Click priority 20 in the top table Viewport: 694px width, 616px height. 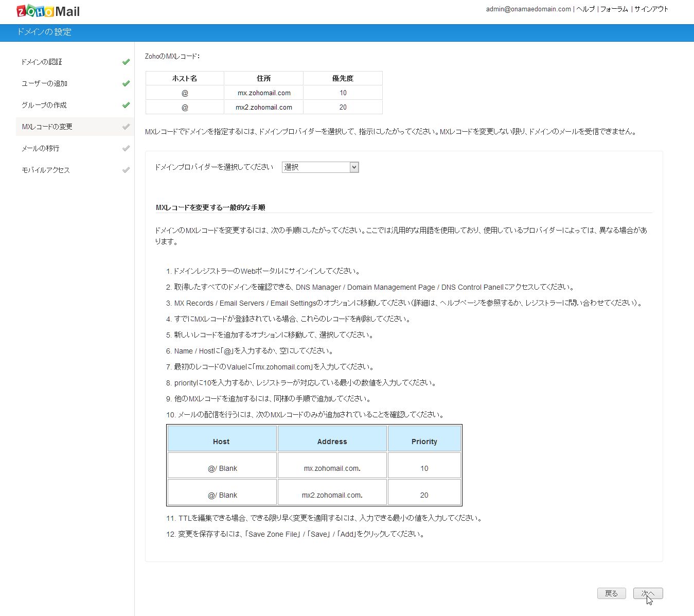[343, 108]
